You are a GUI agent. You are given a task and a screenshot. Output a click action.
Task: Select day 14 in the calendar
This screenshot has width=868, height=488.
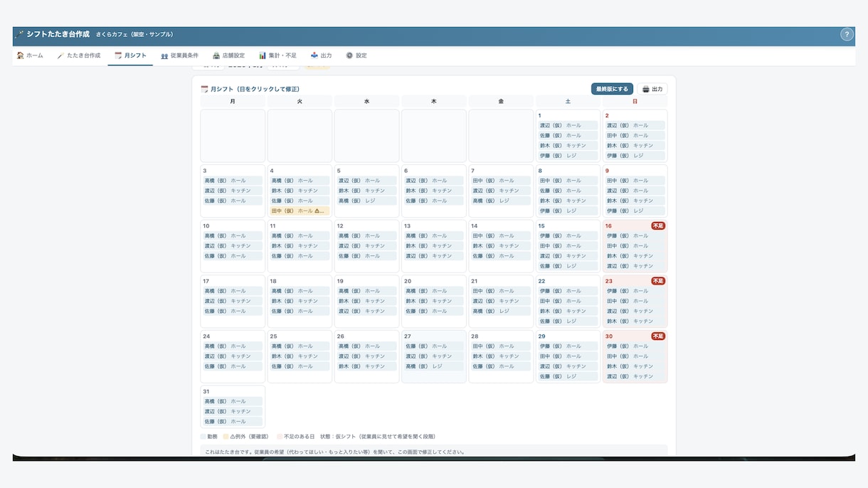pos(501,245)
